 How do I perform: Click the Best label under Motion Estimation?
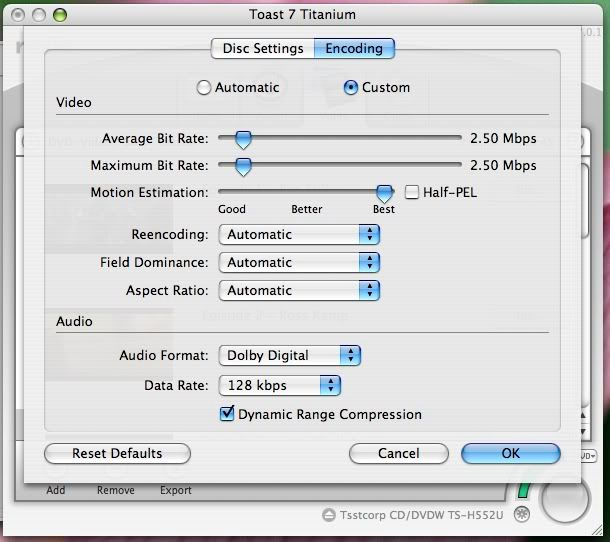[x=384, y=209]
